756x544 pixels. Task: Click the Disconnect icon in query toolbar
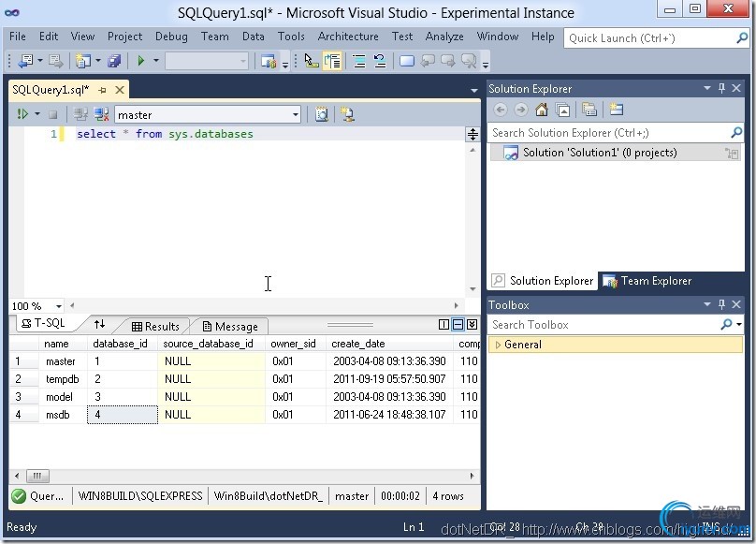[x=98, y=114]
